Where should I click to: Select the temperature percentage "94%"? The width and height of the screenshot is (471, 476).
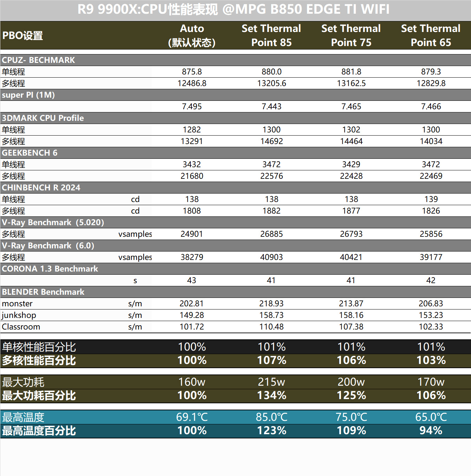click(x=431, y=431)
